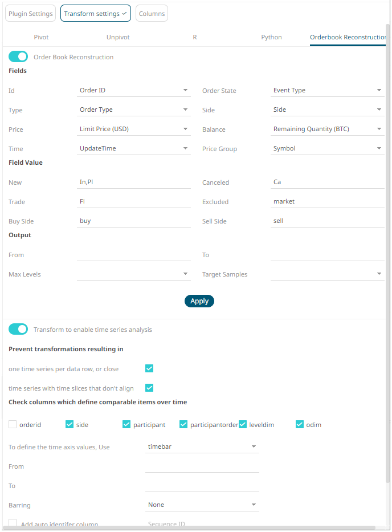The height and width of the screenshot is (532, 392).
Task: Edit the Canceled field value
Action: pyautogui.click(x=327, y=182)
